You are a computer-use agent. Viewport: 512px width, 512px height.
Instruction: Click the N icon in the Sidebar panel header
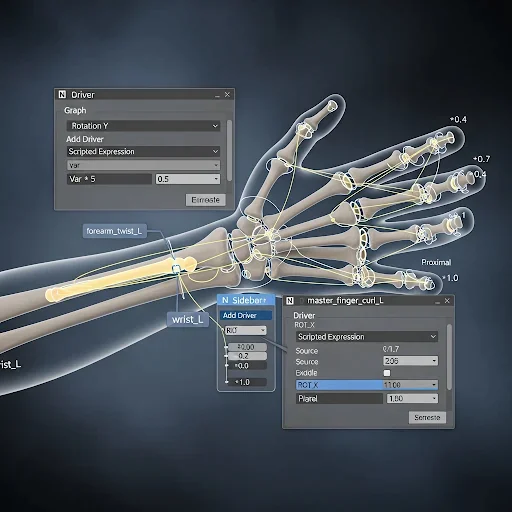(x=225, y=300)
